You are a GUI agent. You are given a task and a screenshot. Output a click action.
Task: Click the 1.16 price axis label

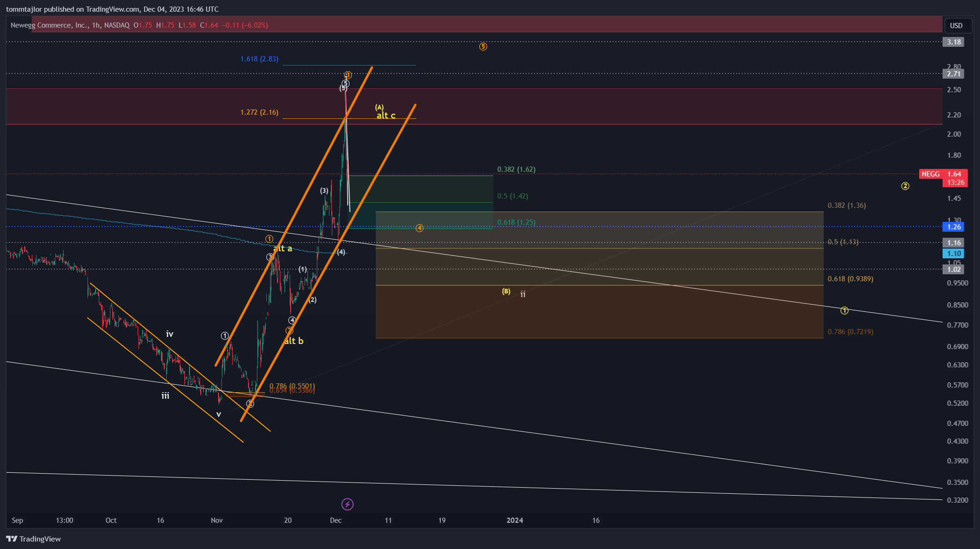click(x=954, y=242)
